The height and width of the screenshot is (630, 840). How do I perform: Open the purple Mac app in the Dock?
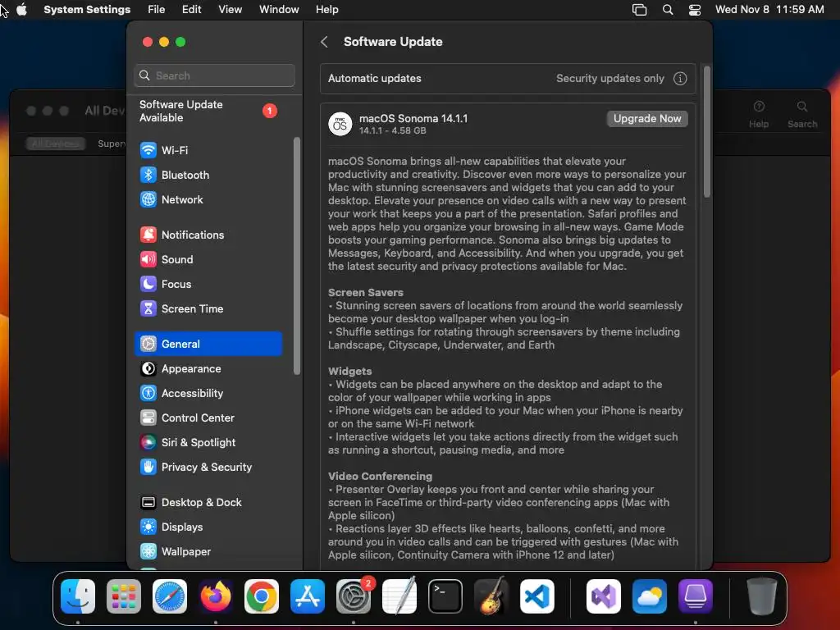(696, 596)
